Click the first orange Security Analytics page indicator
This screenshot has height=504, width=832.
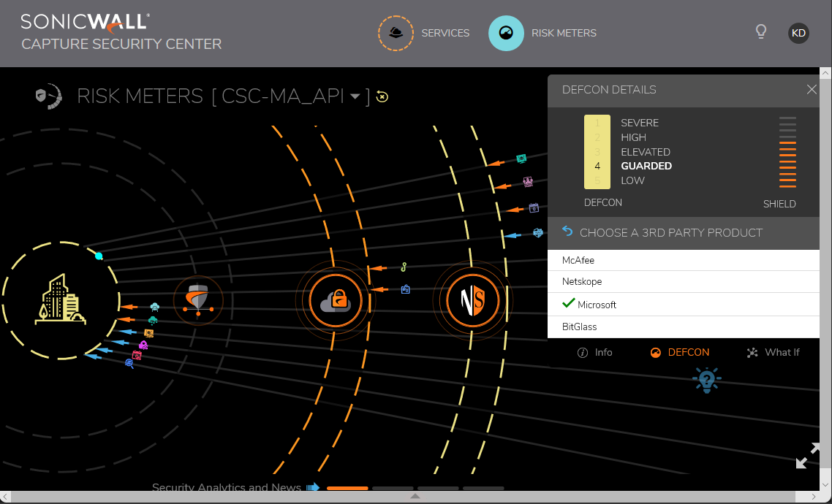click(x=347, y=488)
